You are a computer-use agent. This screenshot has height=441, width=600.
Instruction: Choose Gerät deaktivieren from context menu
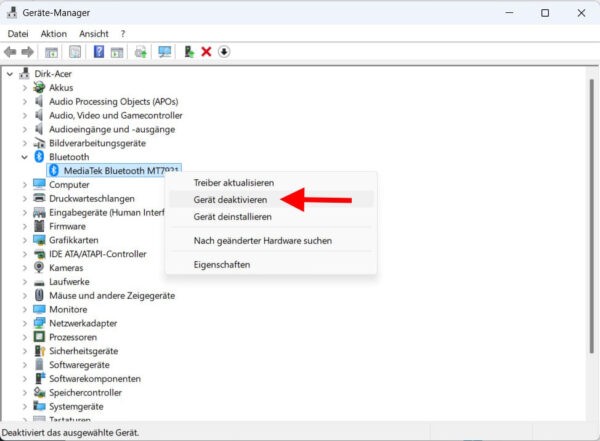[271, 199]
